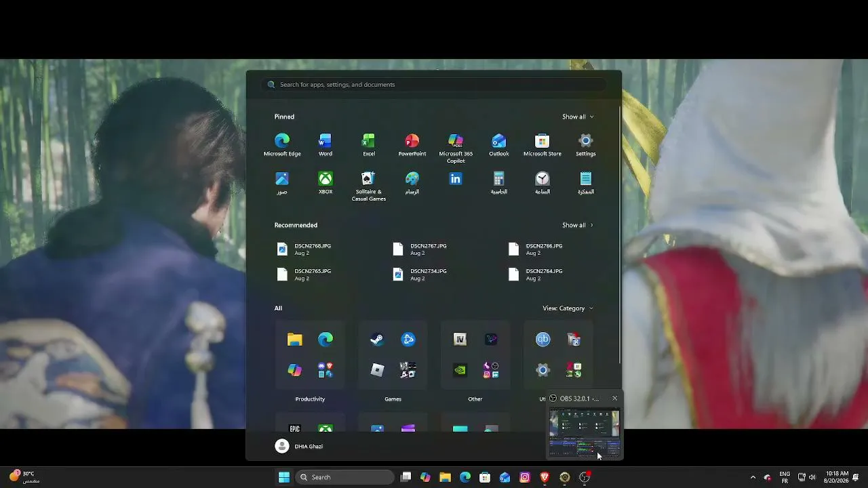Launch PowerPoint from pinned apps
This screenshot has width=868, height=488.
click(412, 145)
